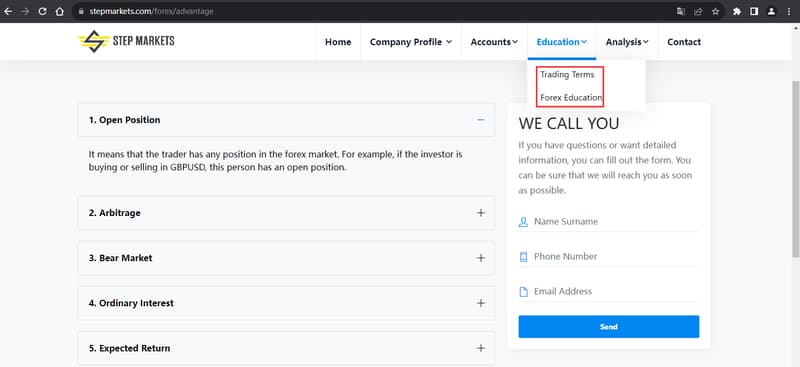Click the document icon beside Email Address
The image size is (800, 367).
(523, 292)
